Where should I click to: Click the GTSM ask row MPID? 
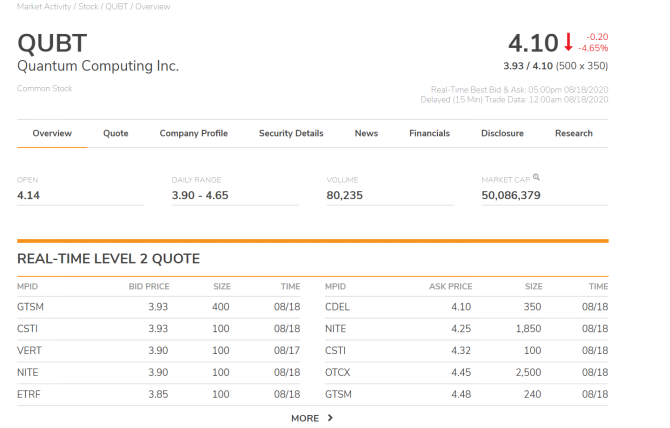pos(338,394)
